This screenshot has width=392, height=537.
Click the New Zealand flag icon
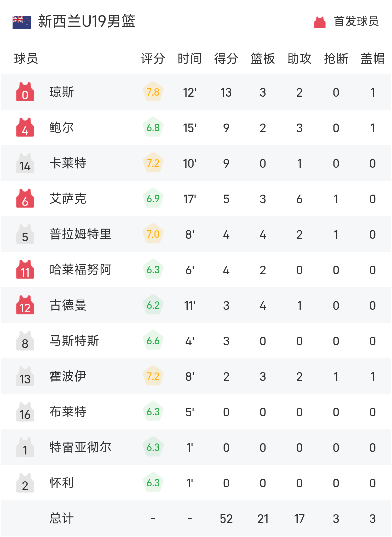[x=22, y=22]
